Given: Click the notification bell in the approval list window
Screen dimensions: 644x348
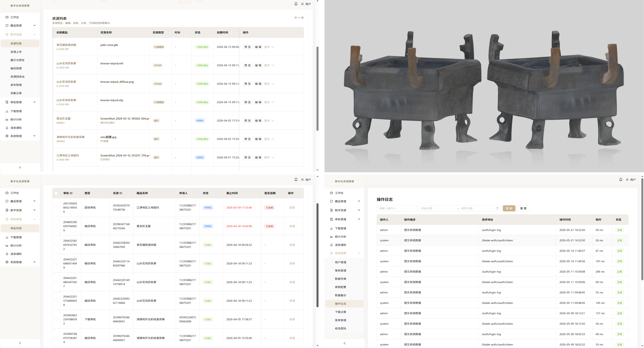Looking at the screenshot, I should tap(296, 179).
